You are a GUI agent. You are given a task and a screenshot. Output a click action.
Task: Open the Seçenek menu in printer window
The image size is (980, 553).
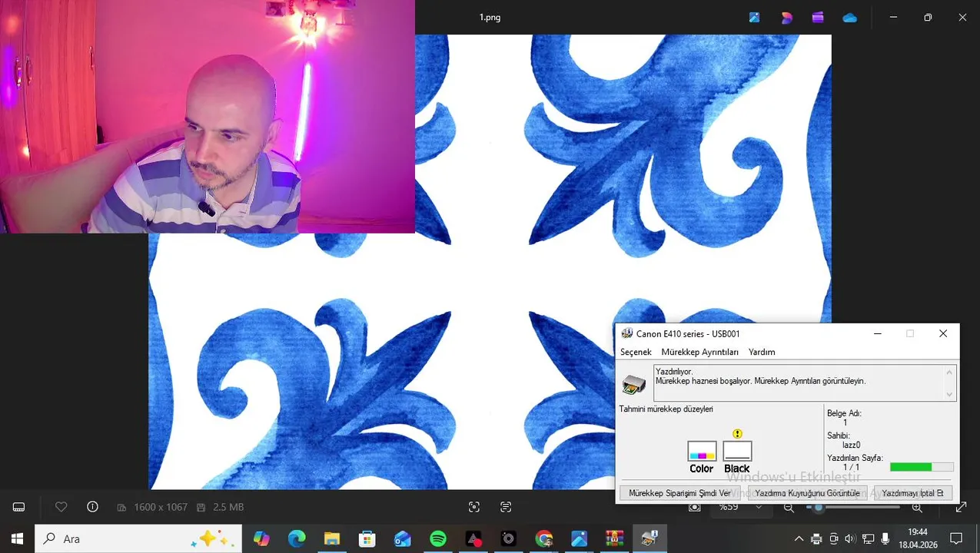pos(636,352)
